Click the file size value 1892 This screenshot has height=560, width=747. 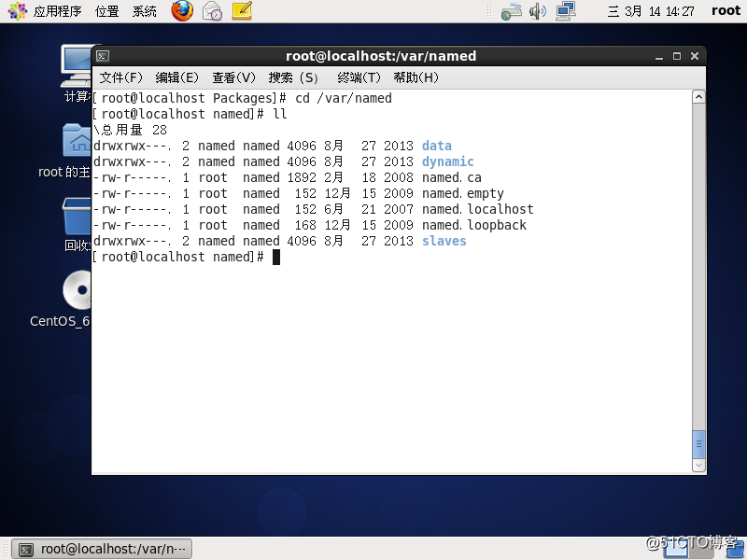coord(302,177)
